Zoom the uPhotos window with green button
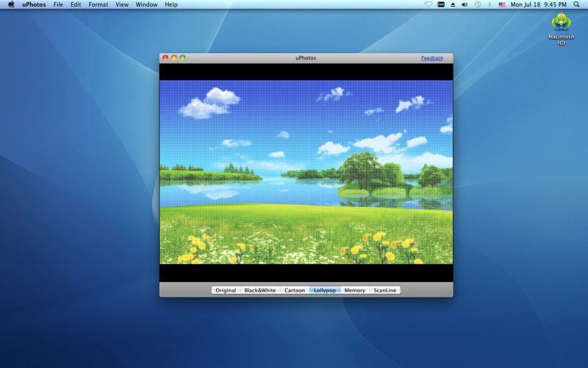The height and width of the screenshot is (368, 588). pos(182,58)
